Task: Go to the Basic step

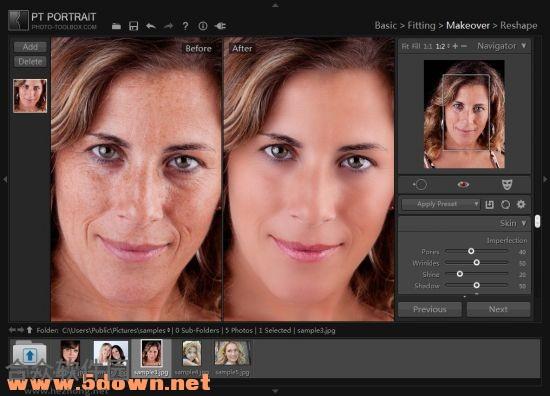Action: [385, 26]
